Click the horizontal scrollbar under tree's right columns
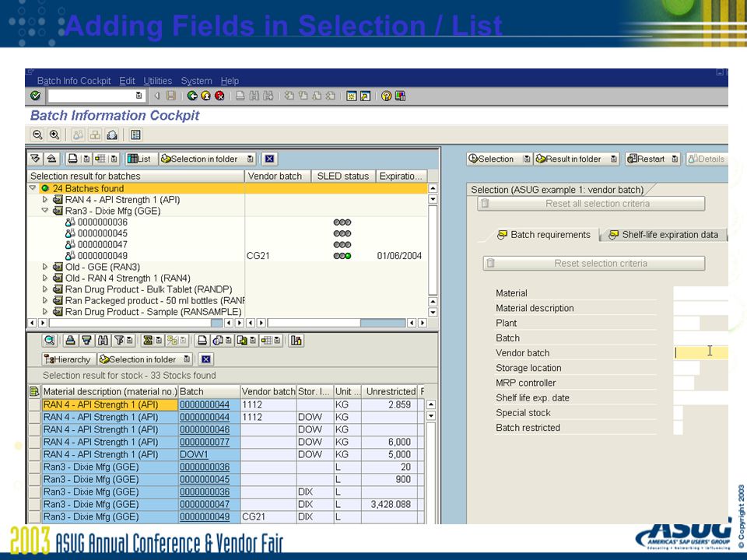This screenshot has width=747, height=560. tap(336, 323)
